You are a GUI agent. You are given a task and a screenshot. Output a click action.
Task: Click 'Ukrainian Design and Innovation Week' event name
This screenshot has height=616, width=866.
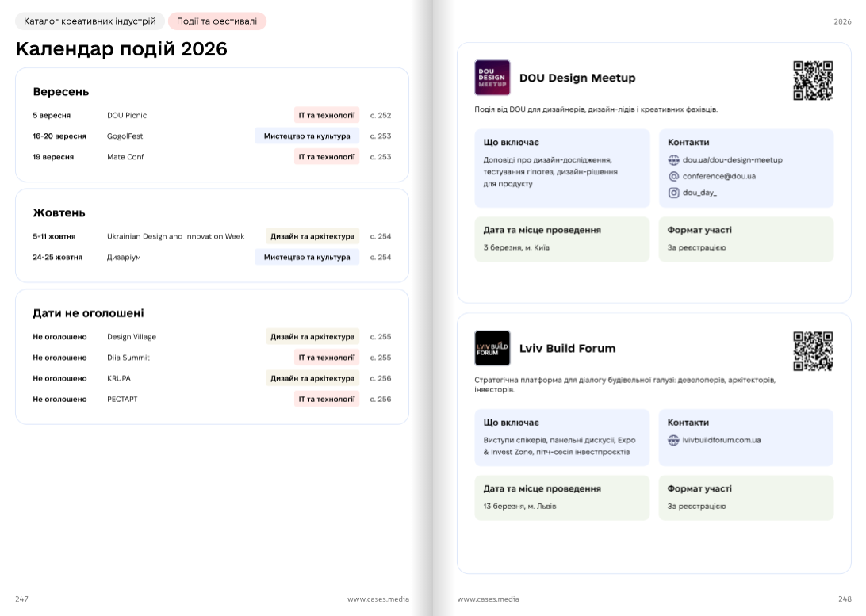175,237
